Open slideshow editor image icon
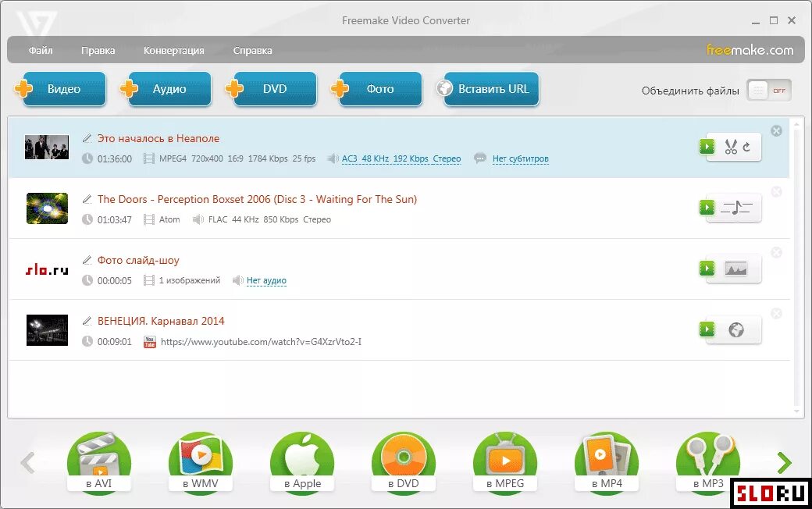This screenshot has height=509, width=812. (x=735, y=269)
